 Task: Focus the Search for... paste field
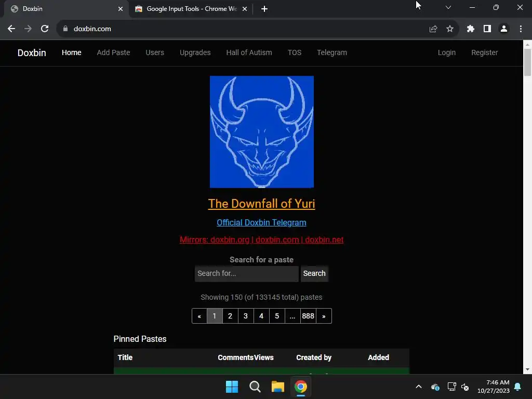(247, 273)
